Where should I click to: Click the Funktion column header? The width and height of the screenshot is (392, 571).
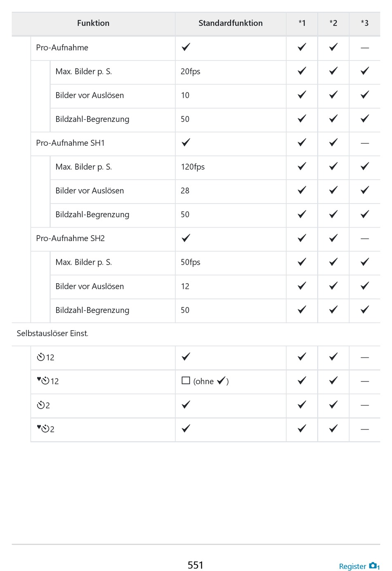coord(93,23)
